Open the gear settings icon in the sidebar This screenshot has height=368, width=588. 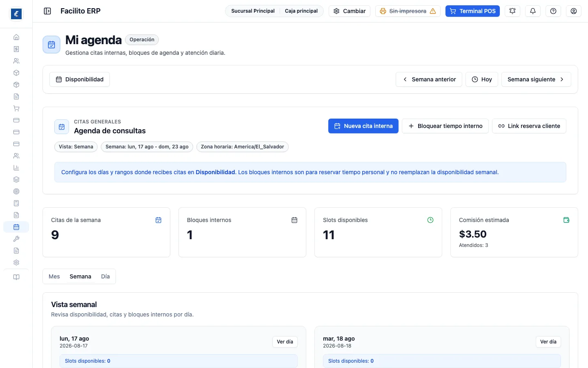pyautogui.click(x=16, y=263)
